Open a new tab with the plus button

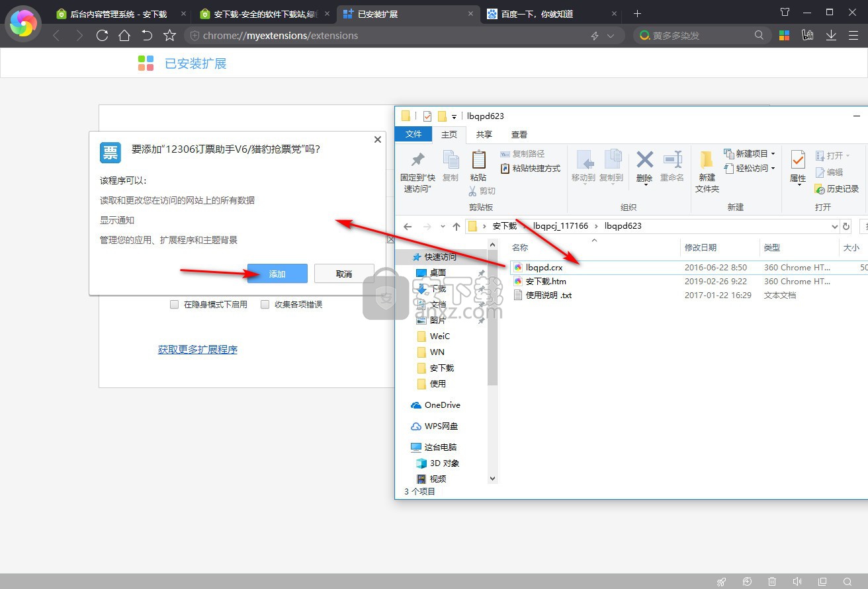pyautogui.click(x=637, y=14)
